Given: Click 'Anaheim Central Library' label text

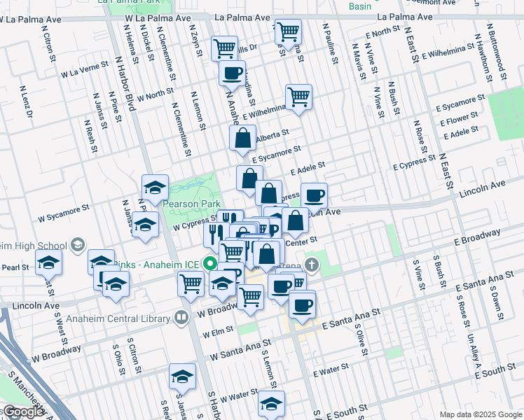Looking at the screenshot, I should pos(118,318).
